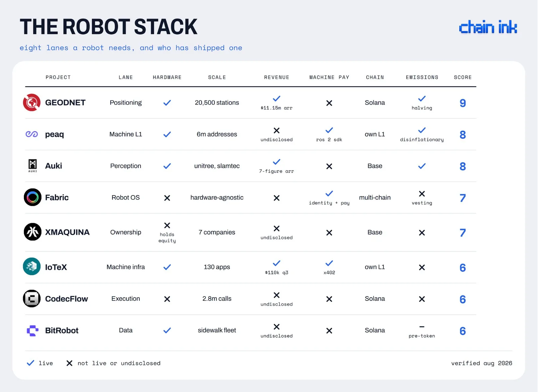Click the '6m addresses' cell
Viewport: 538px width, 392px height.
pyautogui.click(x=217, y=134)
